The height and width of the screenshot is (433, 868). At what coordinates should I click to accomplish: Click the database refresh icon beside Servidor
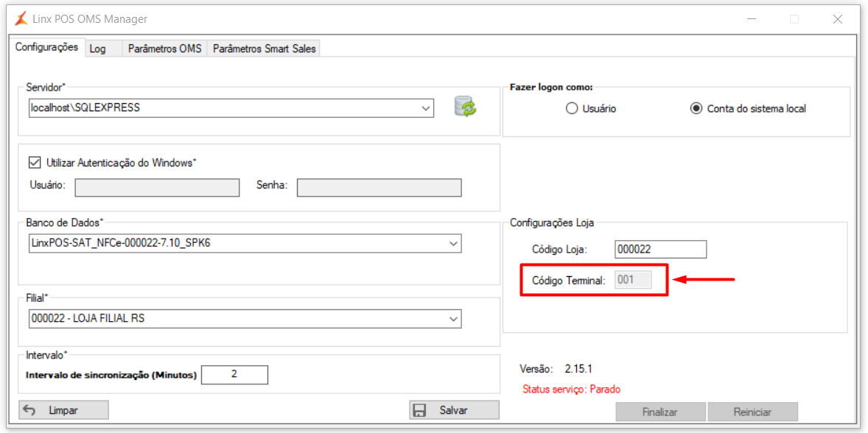[x=465, y=106]
